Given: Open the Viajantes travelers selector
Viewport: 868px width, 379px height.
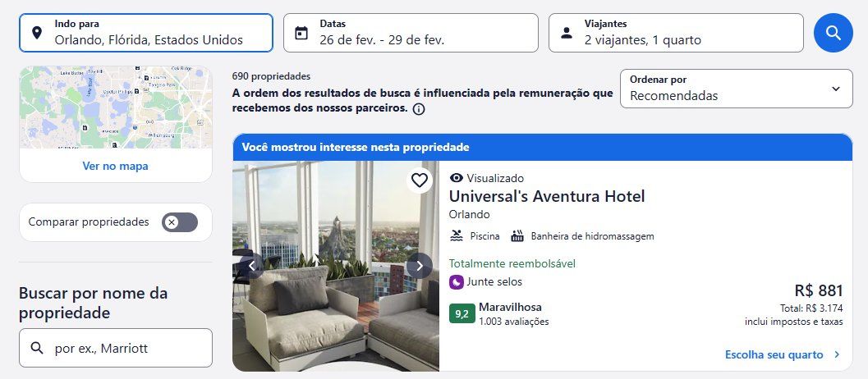Looking at the screenshot, I should (676, 33).
